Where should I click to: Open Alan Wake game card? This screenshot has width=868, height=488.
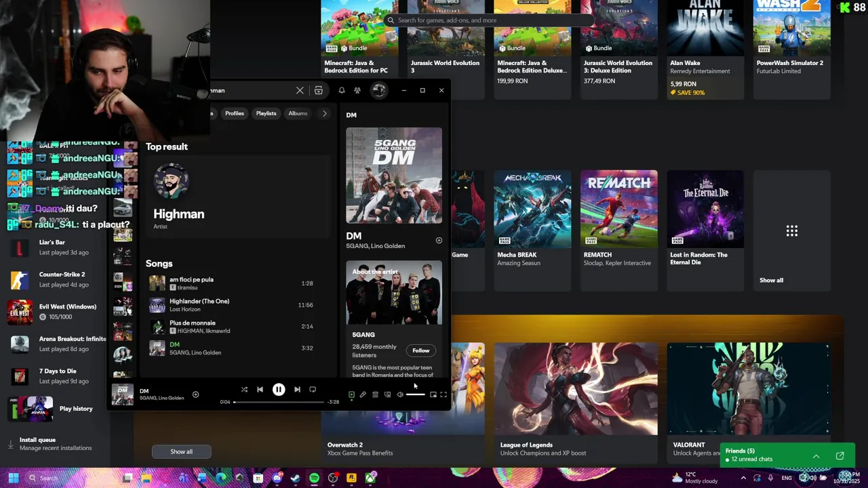tap(705, 49)
